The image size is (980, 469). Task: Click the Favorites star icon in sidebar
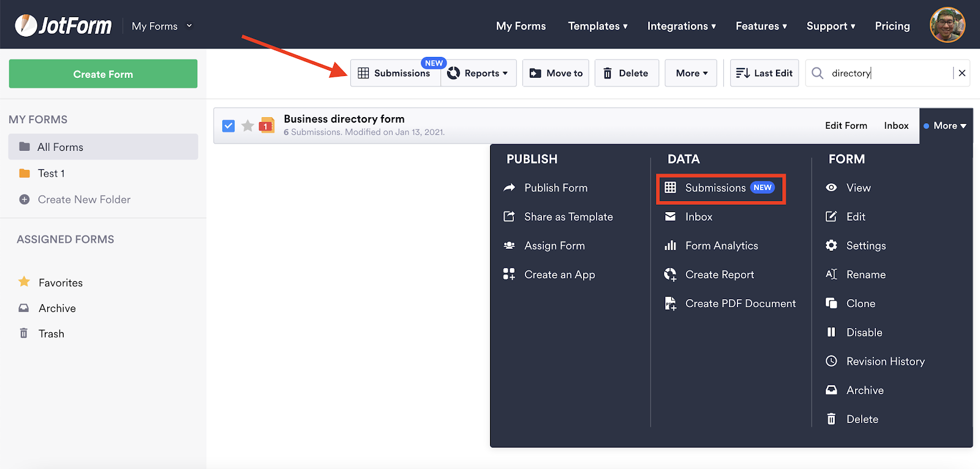pyautogui.click(x=24, y=282)
